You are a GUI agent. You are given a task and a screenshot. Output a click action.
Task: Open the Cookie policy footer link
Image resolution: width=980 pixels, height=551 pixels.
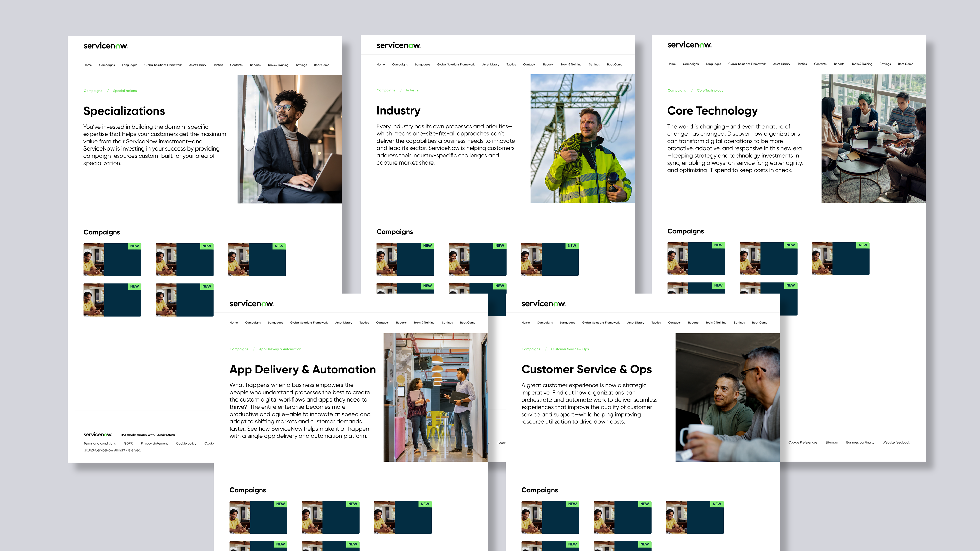tap(186, 443)
